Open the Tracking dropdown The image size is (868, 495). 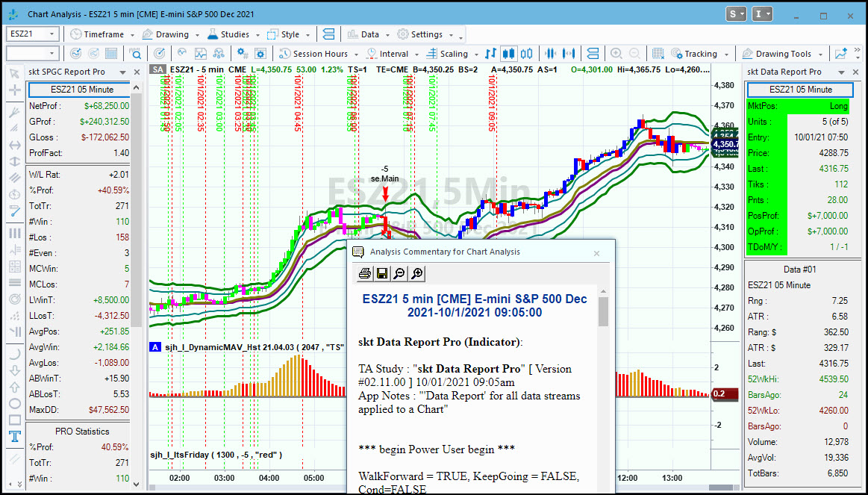click(x=699, y=54)
